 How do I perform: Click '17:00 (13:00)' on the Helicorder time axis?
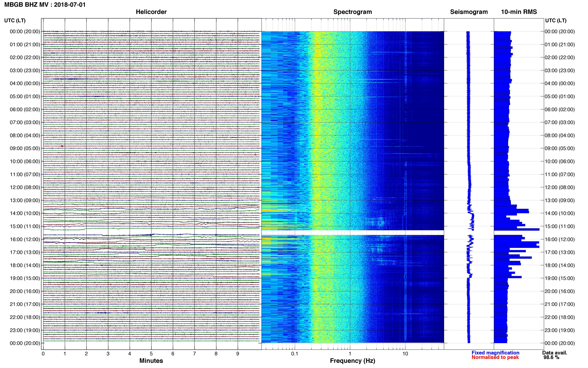pos(25,252)
